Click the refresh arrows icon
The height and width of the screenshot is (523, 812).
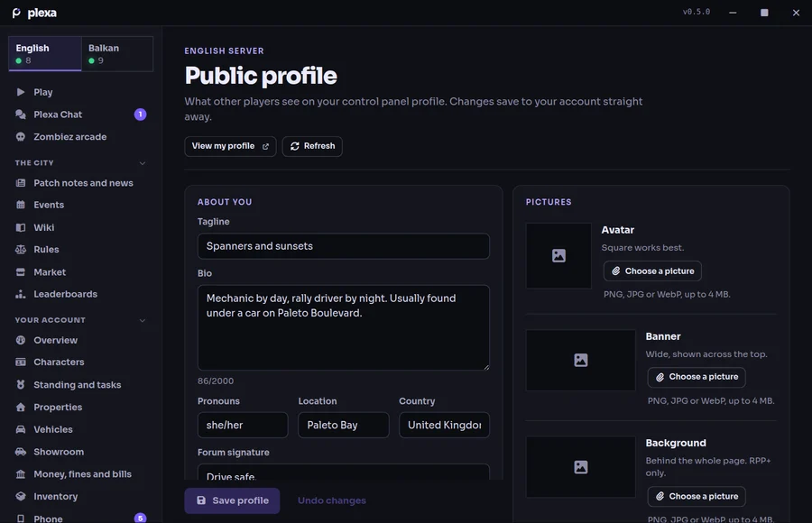coord(295,146)
